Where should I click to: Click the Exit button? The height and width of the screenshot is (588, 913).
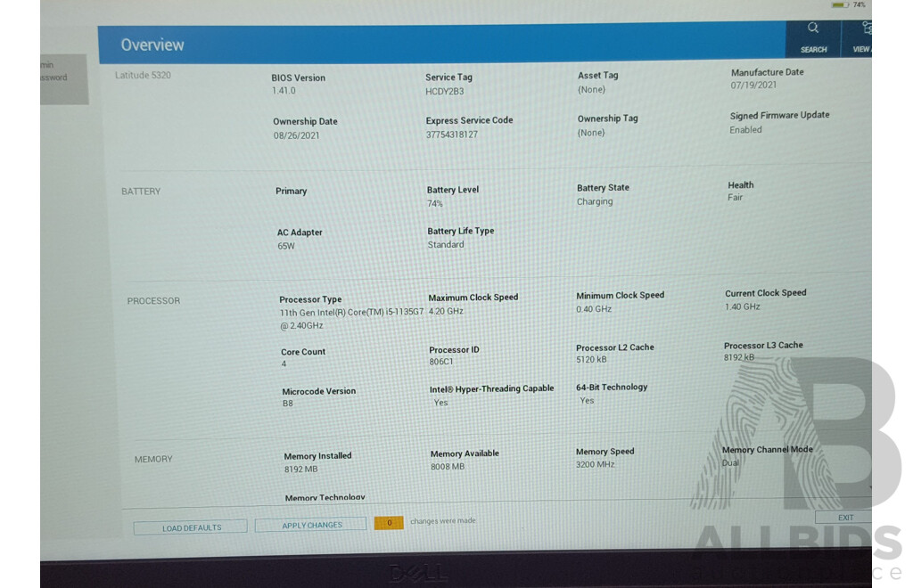(844, 517)
